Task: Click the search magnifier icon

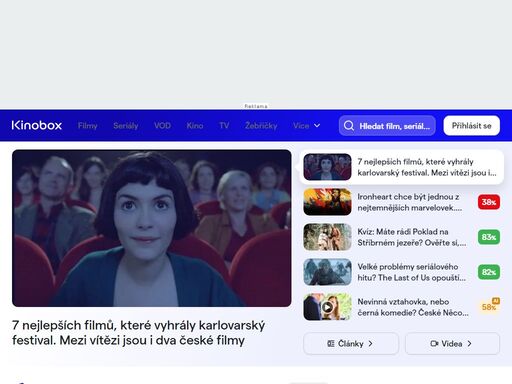Action: click(x=349, y=126)
